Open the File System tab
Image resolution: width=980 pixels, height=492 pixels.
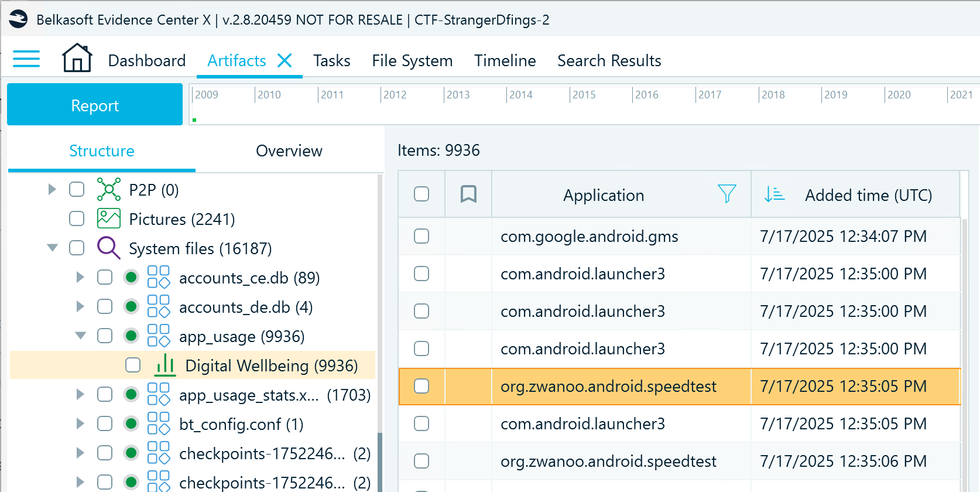point(412,60)
